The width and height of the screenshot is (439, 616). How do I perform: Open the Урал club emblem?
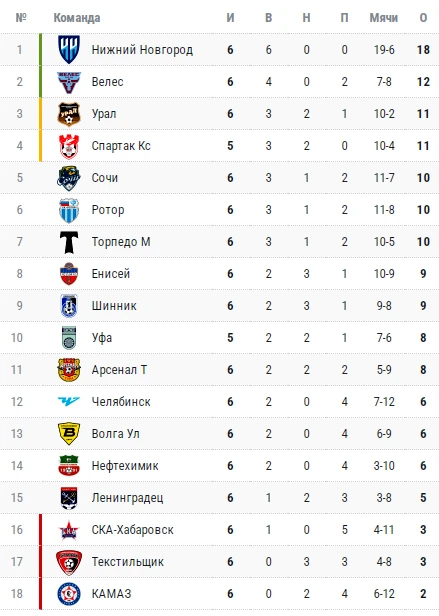[69, 114]
